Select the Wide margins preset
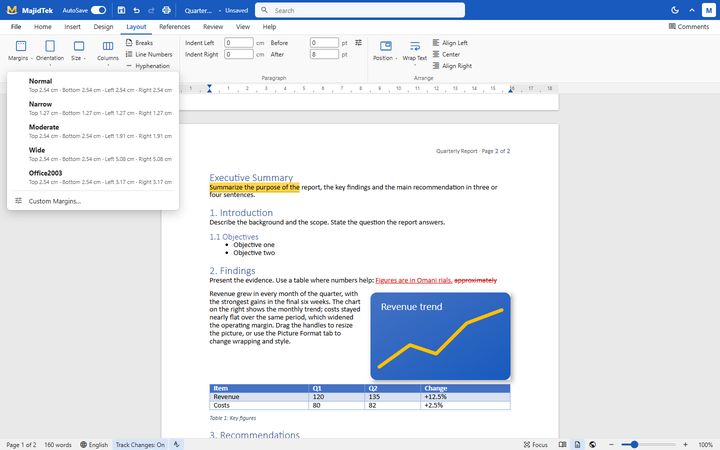The width and height of the screenshot is (720, 450). (x=93, y=154)
